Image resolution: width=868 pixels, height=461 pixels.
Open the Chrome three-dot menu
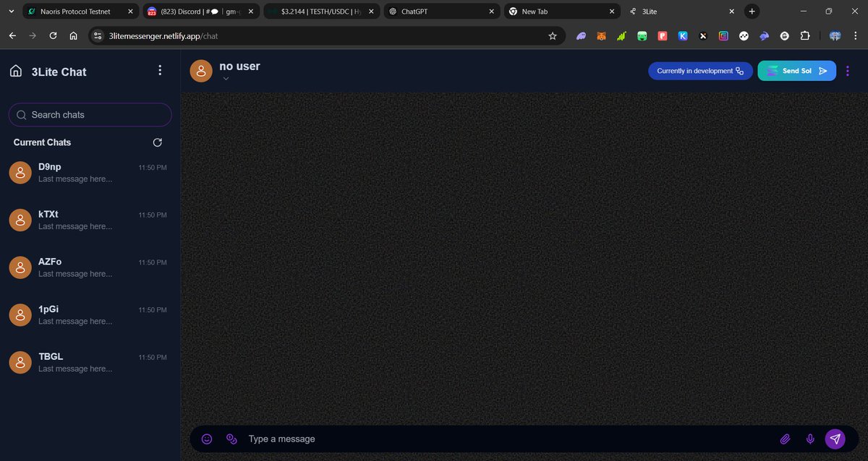coord(855,36)
